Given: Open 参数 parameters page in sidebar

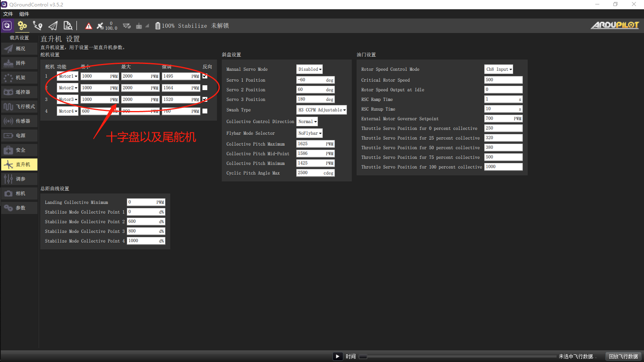Looking at the screenshot, I should (x=19, y=208).
